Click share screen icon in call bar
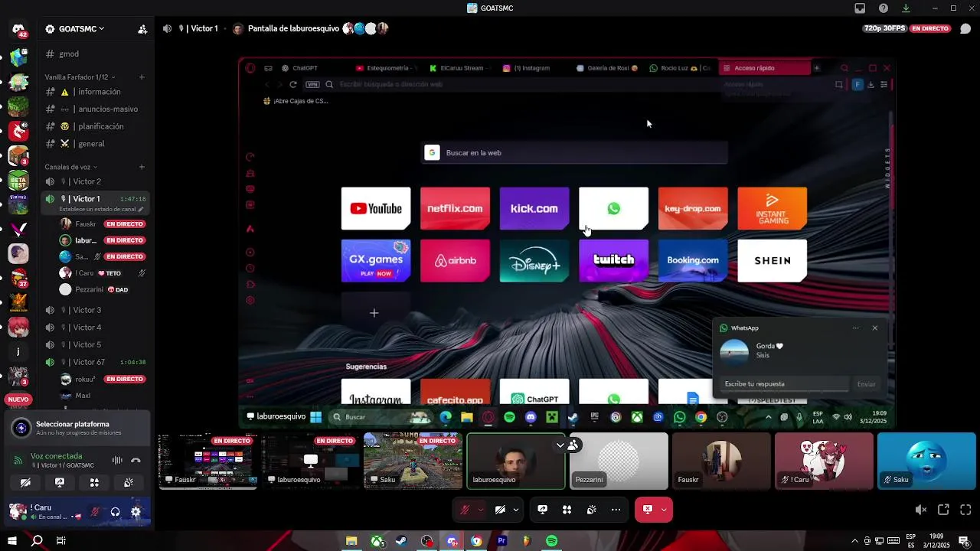The height and width of the screenshot is (551, 980). [x=542, y=510]
